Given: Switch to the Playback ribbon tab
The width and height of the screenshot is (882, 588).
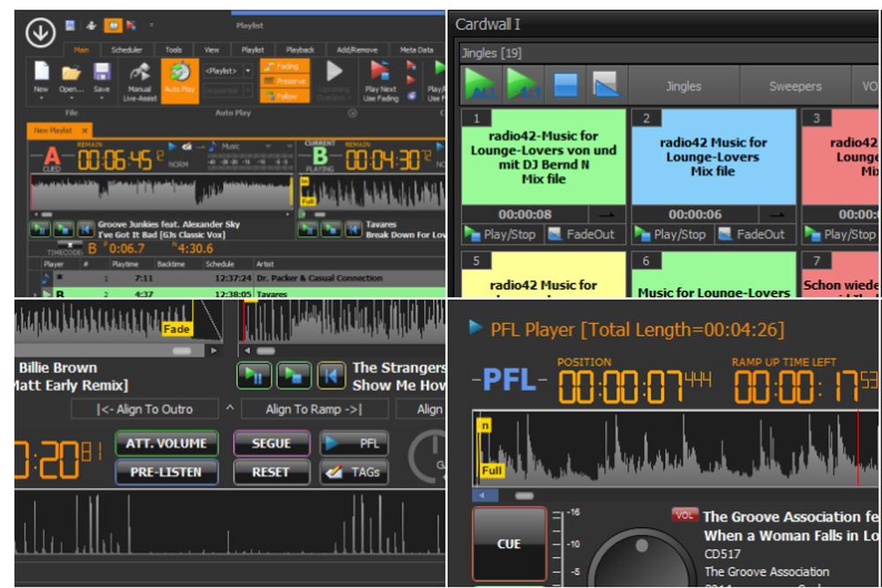Looking at the screenshot, I should pos(300,50).
